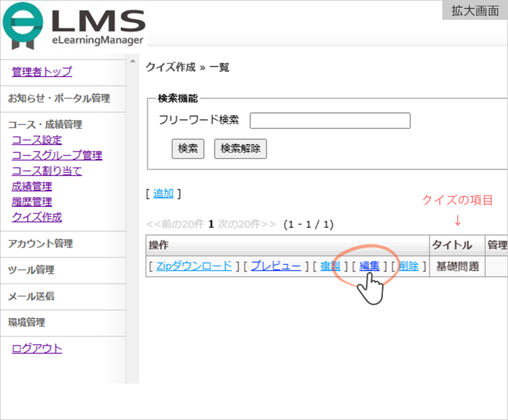Click the 追加 link to add a quiz
The height and width of the screenshot is (420, 508).
point(163,194)
